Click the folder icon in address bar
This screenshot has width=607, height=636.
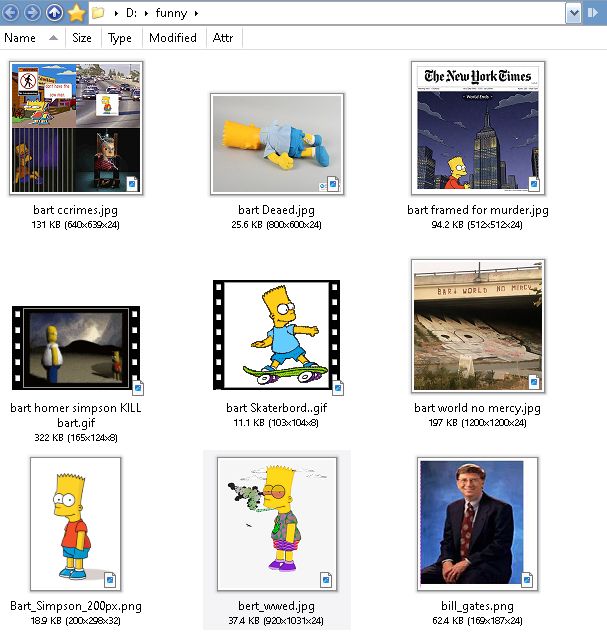coord(98,13)
